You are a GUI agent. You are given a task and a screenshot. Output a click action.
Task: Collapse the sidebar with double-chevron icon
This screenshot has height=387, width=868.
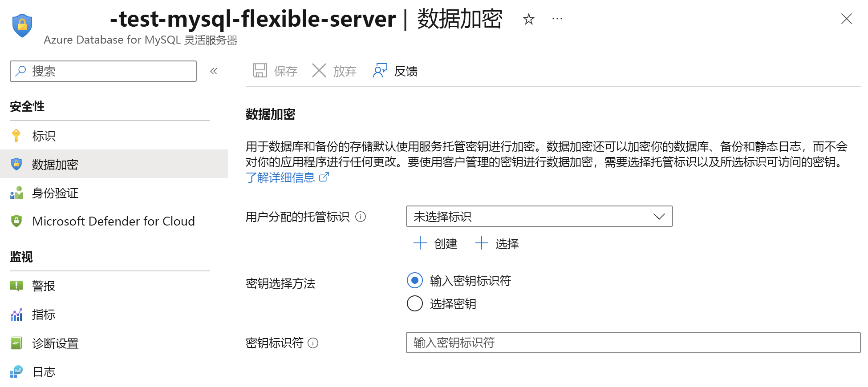coord(214,71)
